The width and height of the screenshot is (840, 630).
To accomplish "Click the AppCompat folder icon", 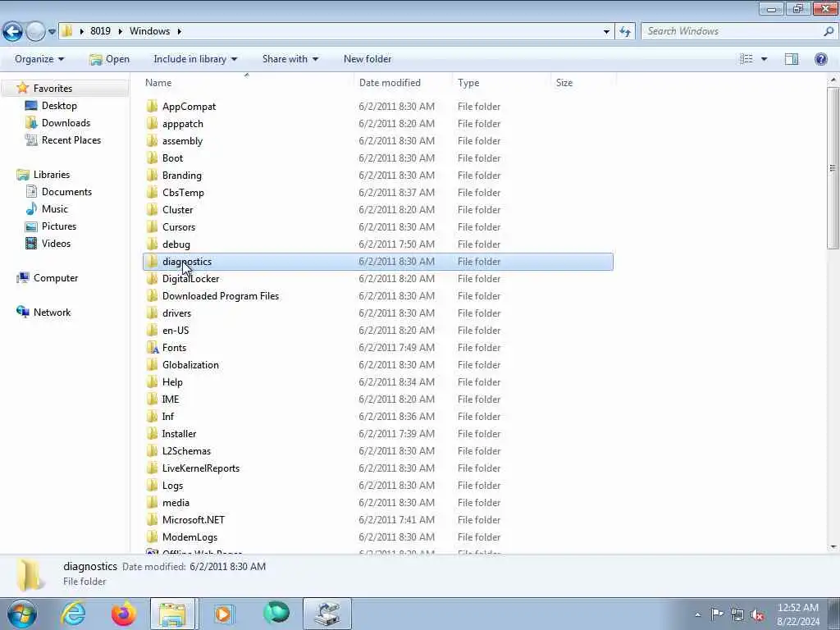I will [x=152, y=106].
